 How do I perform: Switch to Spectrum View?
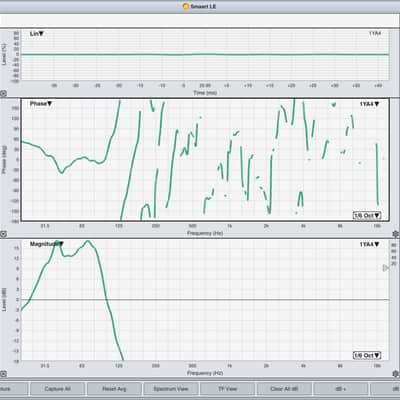point(171,389)
